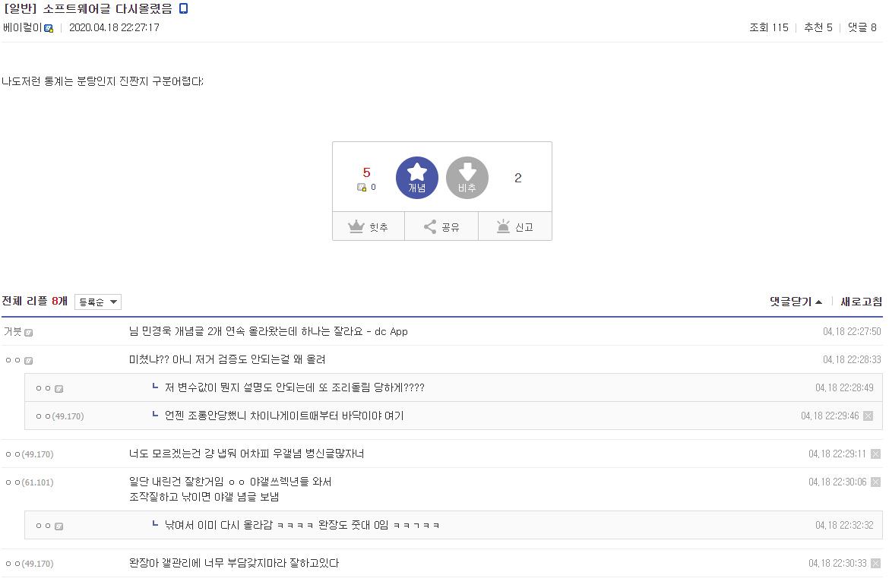Delete the comment posted at 22:29:11
The image size is (889, 588).
coord(875,454)
